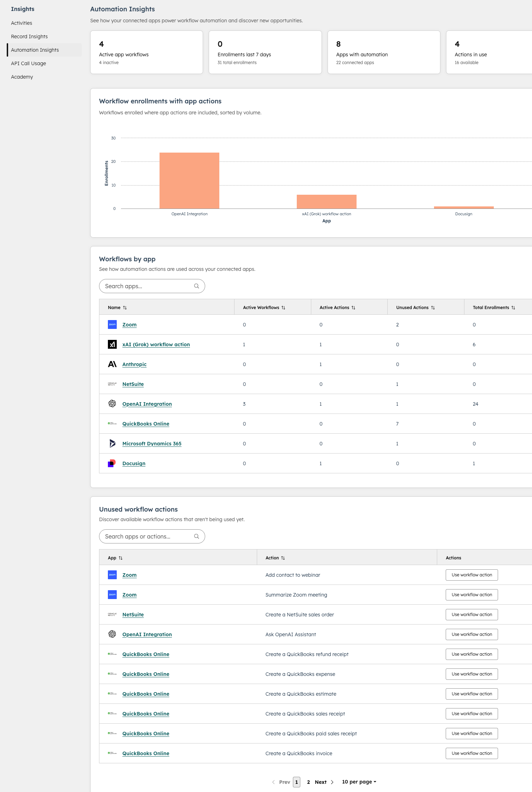Click the OpenAI logo in Workflows by app

(x=112, y=404)
